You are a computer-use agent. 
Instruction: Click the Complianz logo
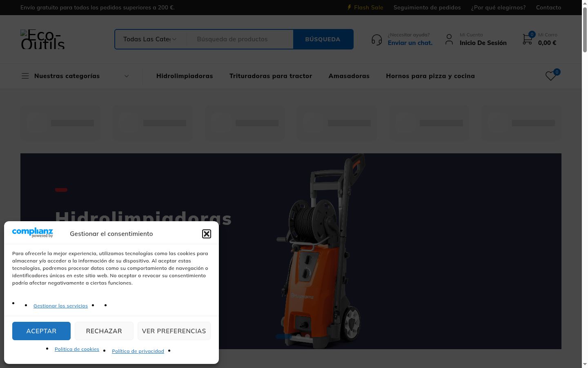point(33,233)
